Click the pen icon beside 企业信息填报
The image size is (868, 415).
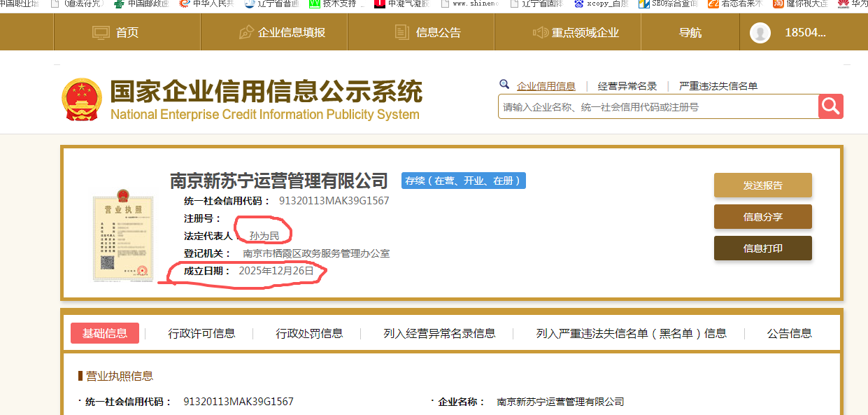246,32
